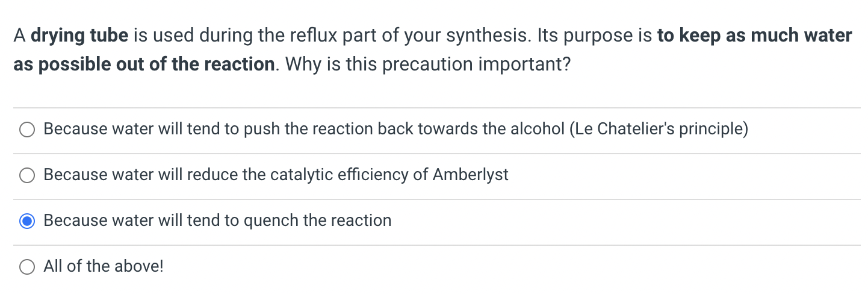Click the bold 'as possible out of the reaction' text
This screenshot has width=868, height=294.
[x=144, y=64]
